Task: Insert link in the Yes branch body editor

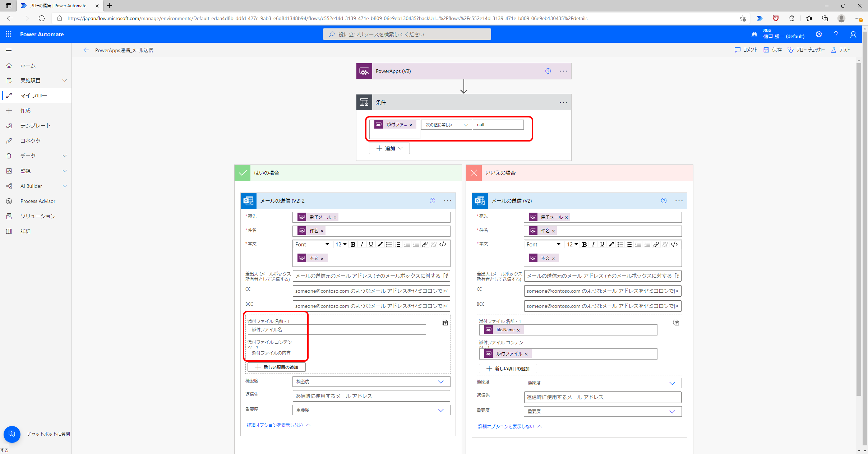Action: [x=425, y=245]
